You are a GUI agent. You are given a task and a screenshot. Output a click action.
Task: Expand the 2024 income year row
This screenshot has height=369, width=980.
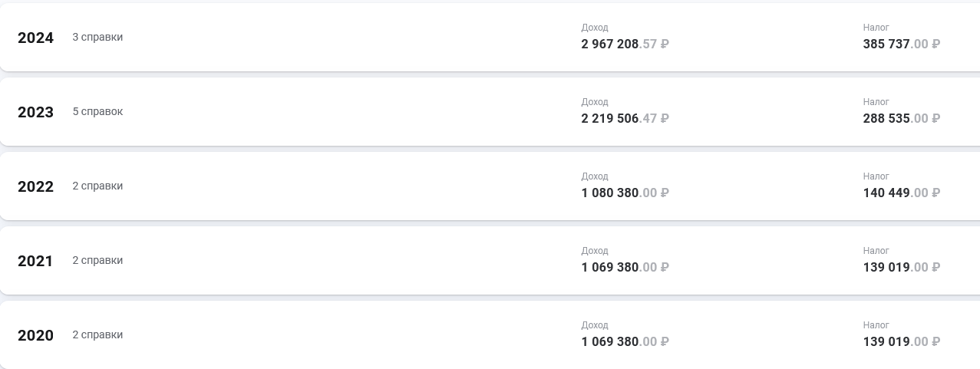[x=35, y=38]
